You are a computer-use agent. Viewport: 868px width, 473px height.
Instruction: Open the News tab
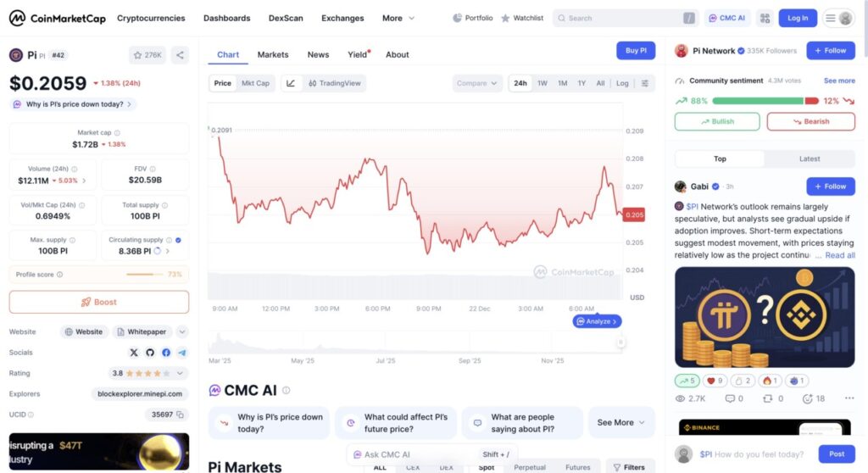click(318, 54)
